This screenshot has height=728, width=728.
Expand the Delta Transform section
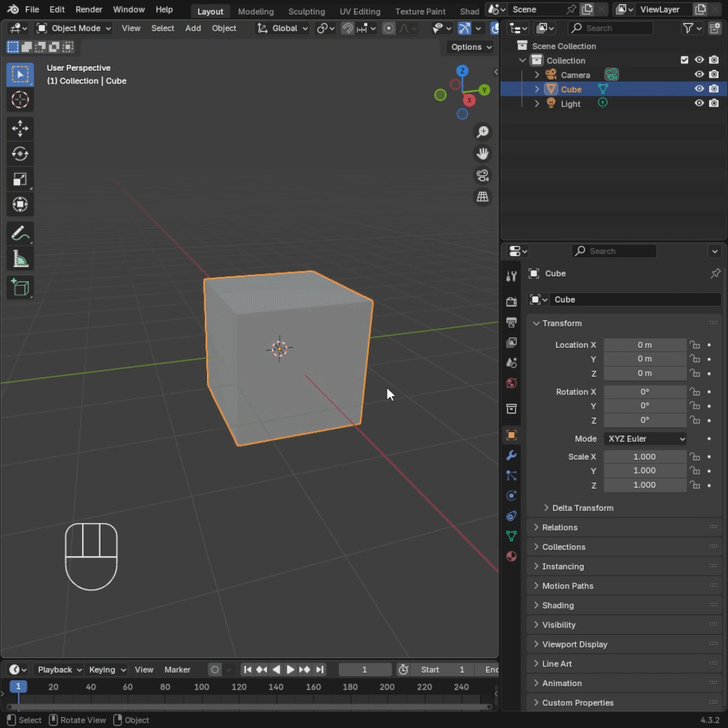click(582, 508)
